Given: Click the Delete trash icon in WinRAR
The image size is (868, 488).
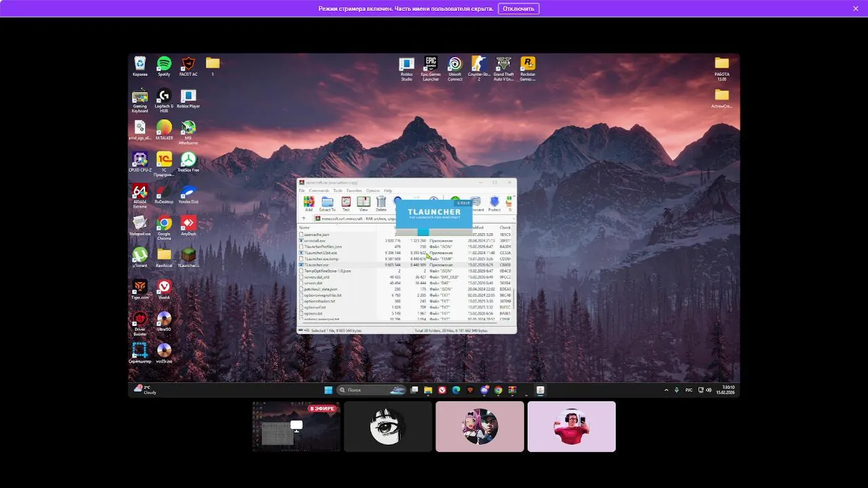Looking at the screenshot, I should [381, 203].
